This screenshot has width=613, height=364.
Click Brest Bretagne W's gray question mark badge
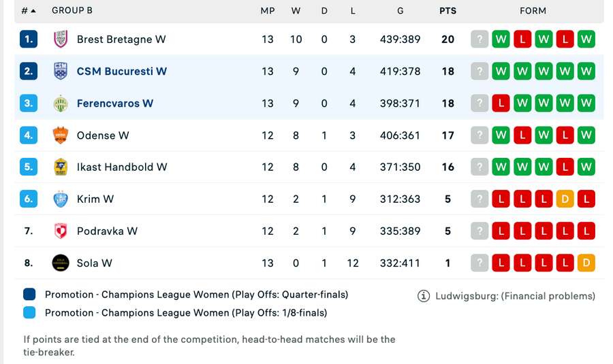point(480,39)
